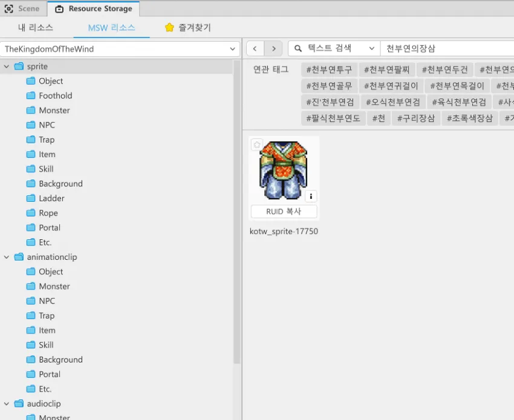Click the folder tree vertical scrollbar
This screenshot has height=420, width=514.
237,213
